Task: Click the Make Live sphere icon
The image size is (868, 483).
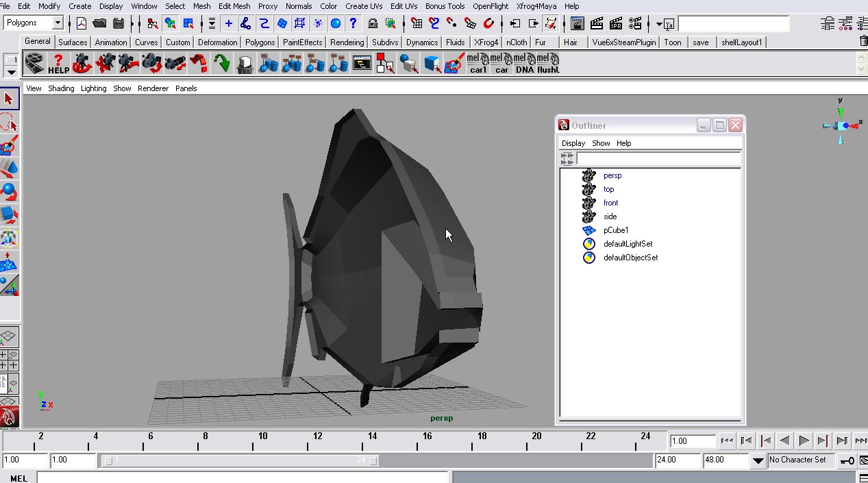Action: tap(336, 23)
